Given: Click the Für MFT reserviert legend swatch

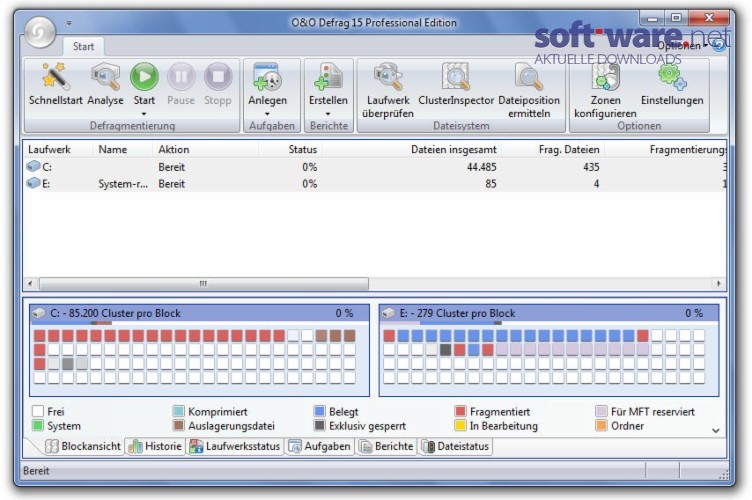Looking at the screenshot, I should click(601, 411).
